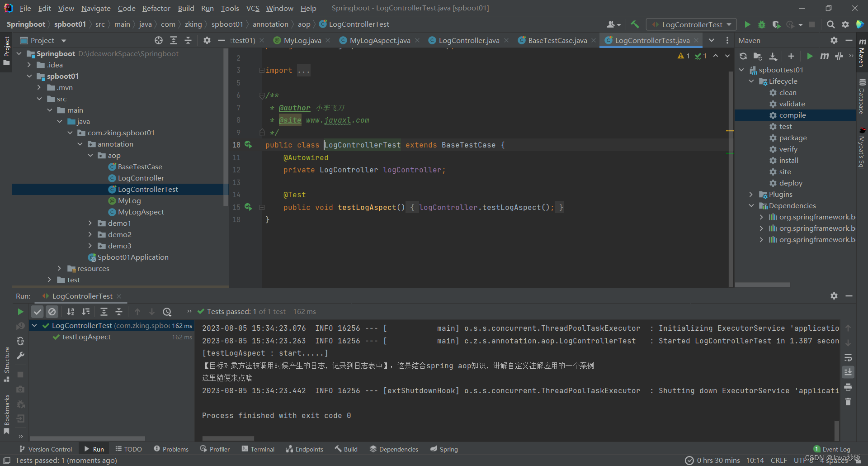
Task: Rerun tests in Run panel
Action: tap(20, 312)
